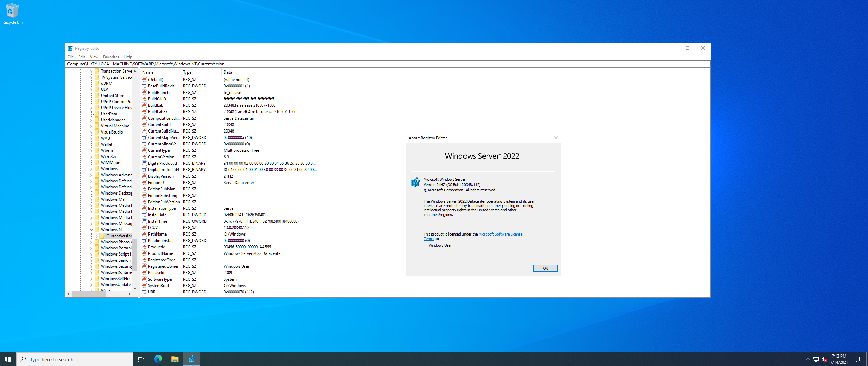
Task: Click the Wallet folder icon in tree
Action: (x=97, y=144)
